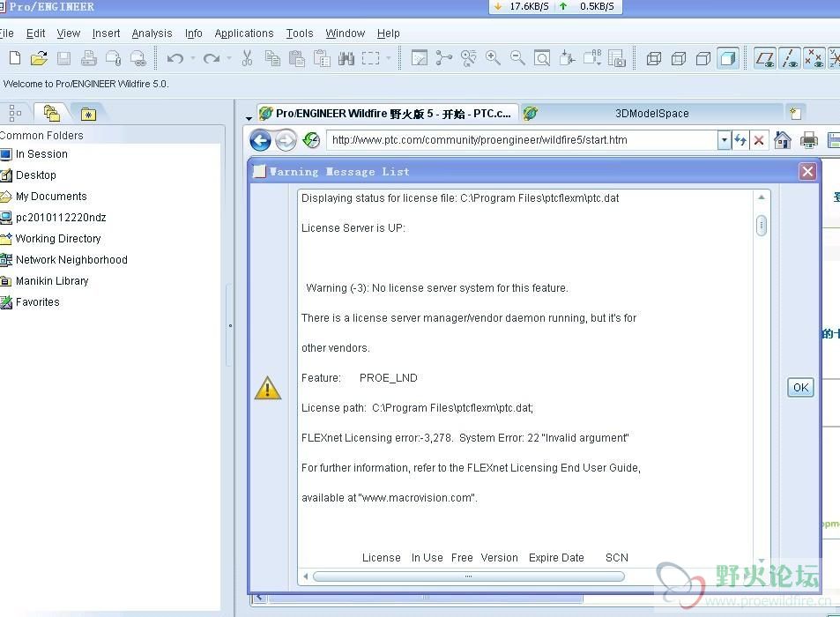Select Desktop in Common Folders
The image size is (840, 617).
point(29,175)
